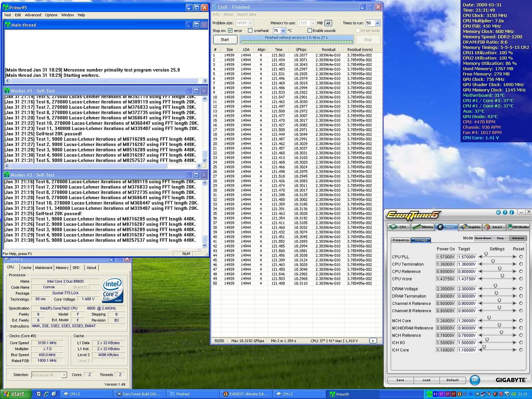Select the CPU Vcore reset radio button
Image resolution: width=532 pixels, height=399 pixels.
point(521,279)
